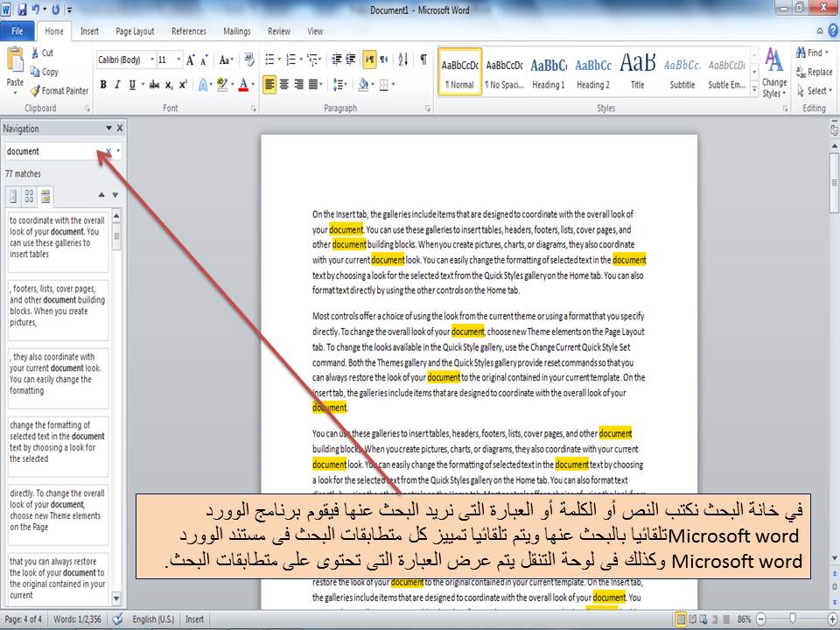Switch to the Review tab
Image resolution: width=840 pixels, height=630 pixels.
pos(279,31)
